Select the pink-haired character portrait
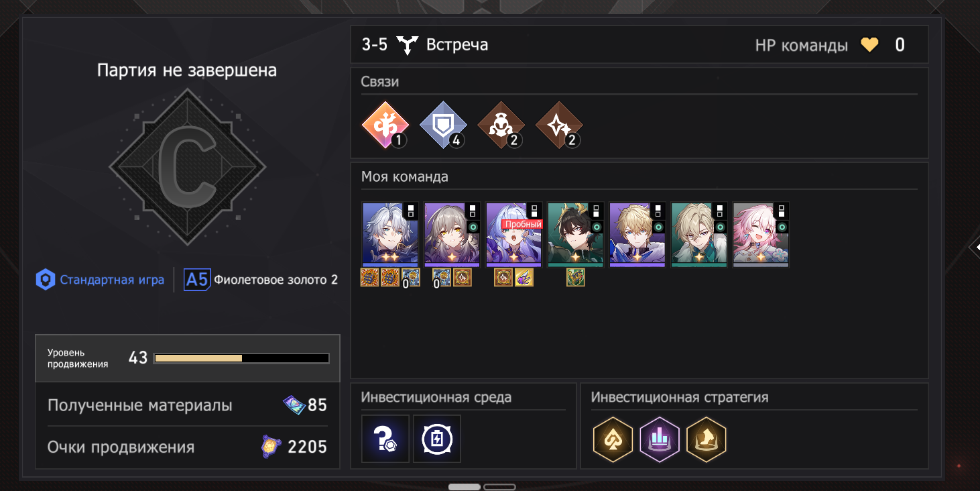The width and height of the screenshot is (980, 491). [761, 235]
